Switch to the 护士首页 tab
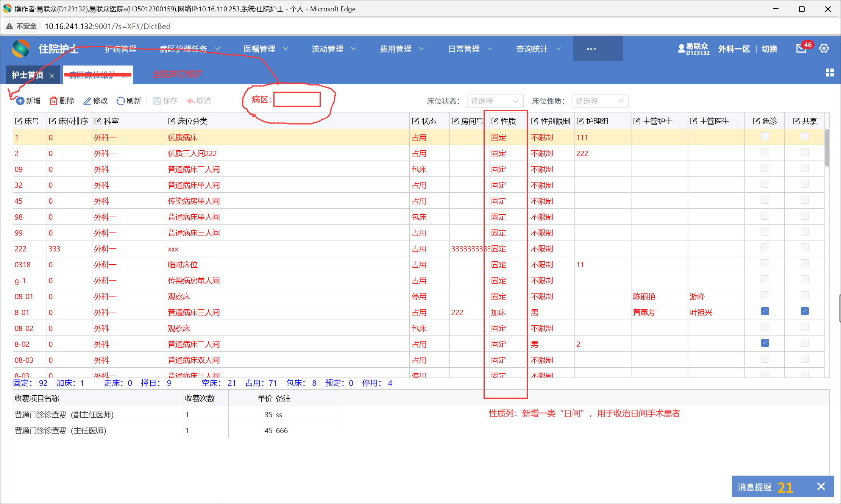The width and height of the screenshot is (841, 504). (28, 75)
